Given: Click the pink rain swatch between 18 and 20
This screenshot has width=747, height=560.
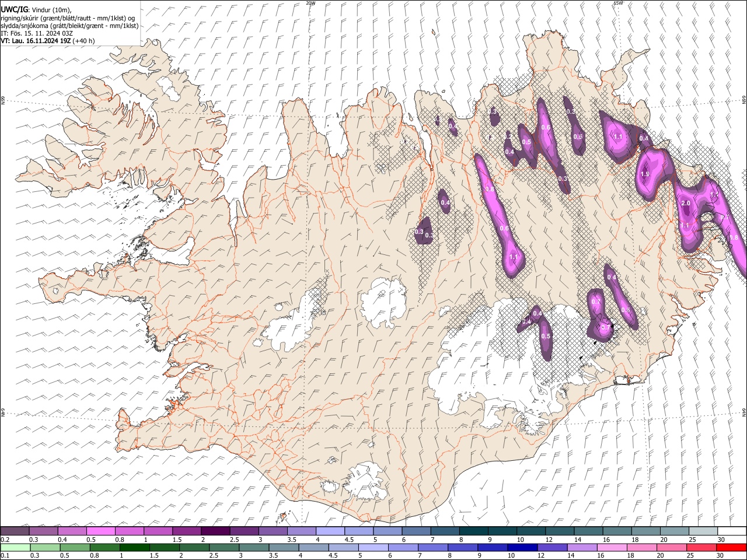Looking at the screenshot, I should click(x=642, y=547).
